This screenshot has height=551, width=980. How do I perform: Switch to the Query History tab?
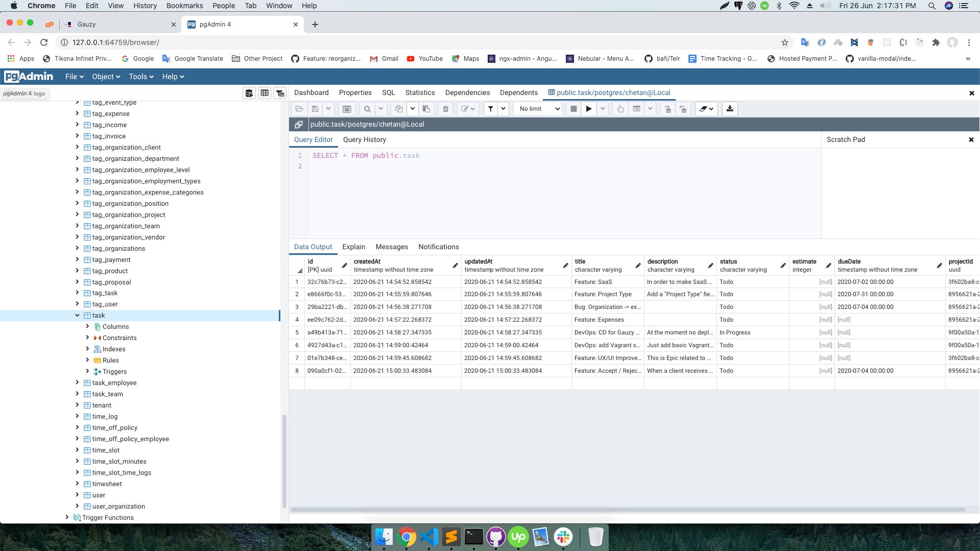(x=364, y=139)
